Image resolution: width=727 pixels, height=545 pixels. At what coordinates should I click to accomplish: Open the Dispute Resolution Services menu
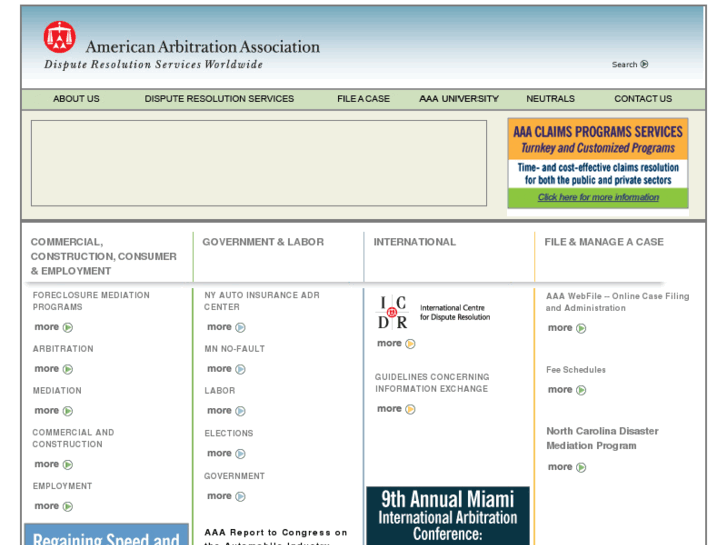219,99
